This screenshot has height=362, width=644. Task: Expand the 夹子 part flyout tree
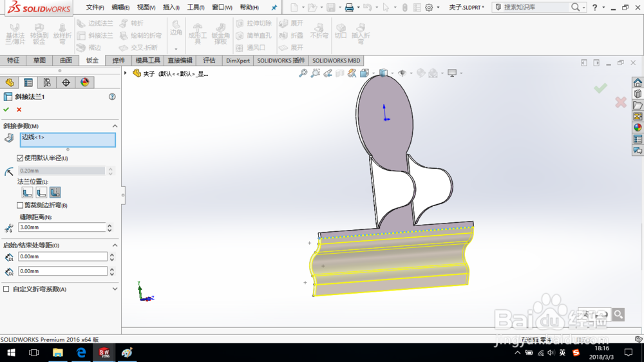point(126,73)
